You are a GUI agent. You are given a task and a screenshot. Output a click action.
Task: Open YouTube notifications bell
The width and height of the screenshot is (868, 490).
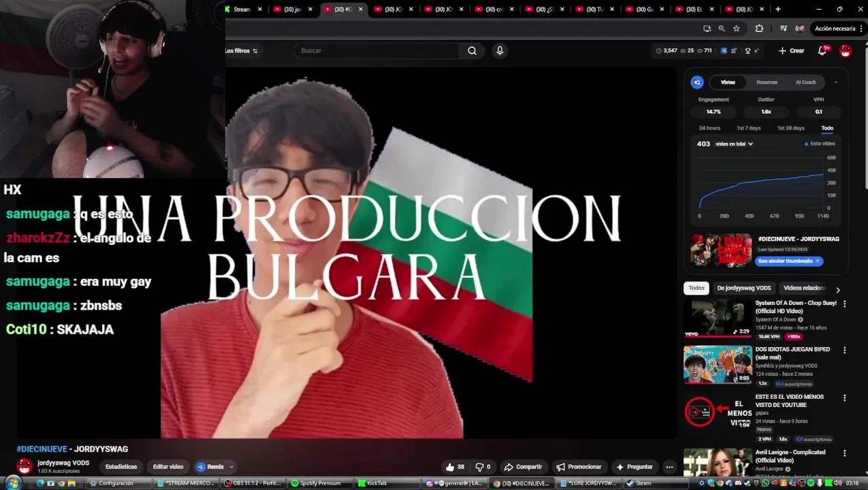822,50
